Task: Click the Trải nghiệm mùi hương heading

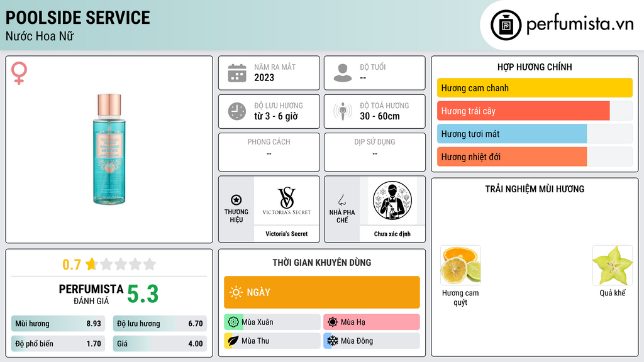Action: [x=535, y=189]
